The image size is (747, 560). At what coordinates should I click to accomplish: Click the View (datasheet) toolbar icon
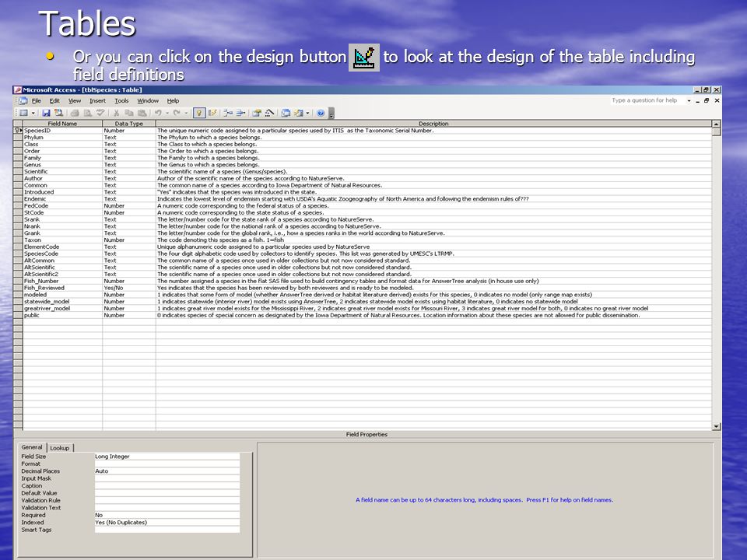(x=23, y=113)
